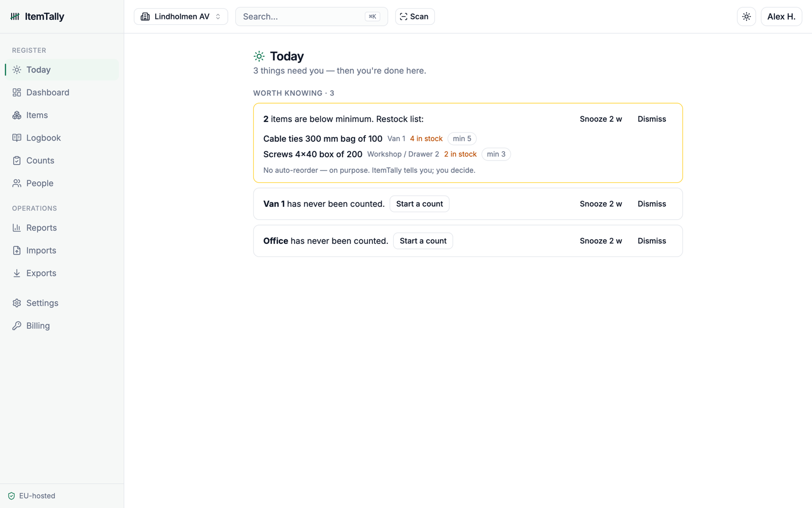The height and width of the screenshot is (508, 812).
Task: Click the Logbook open-book icon
Action: 17,138
